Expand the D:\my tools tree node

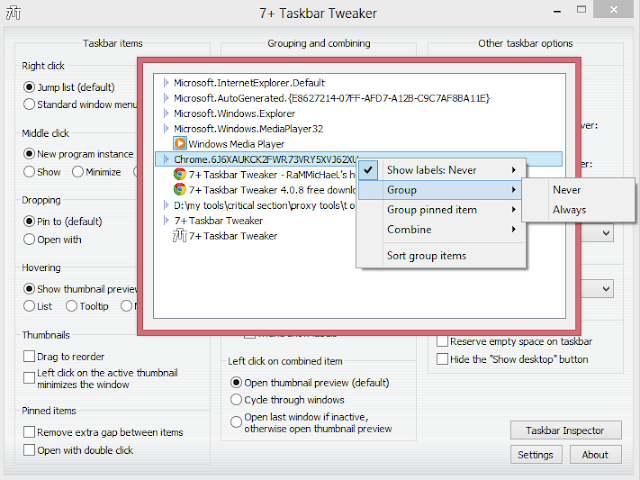pos(166,205)
